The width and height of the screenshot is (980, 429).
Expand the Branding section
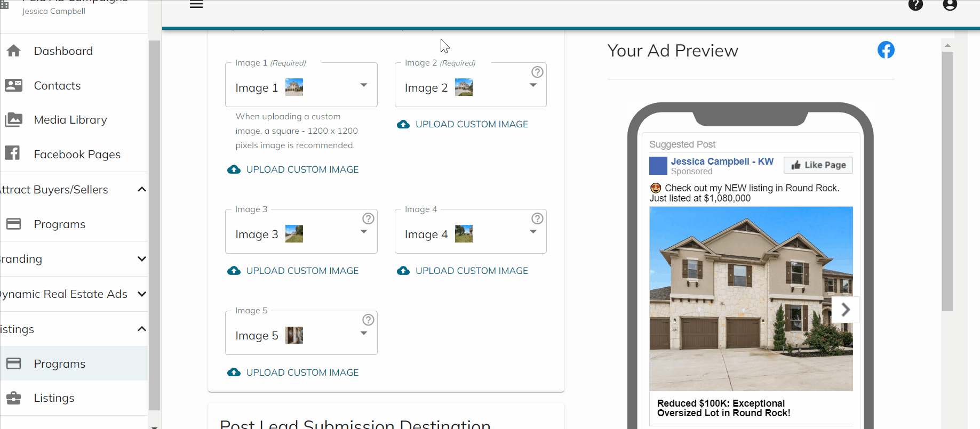tap(141, 259)
